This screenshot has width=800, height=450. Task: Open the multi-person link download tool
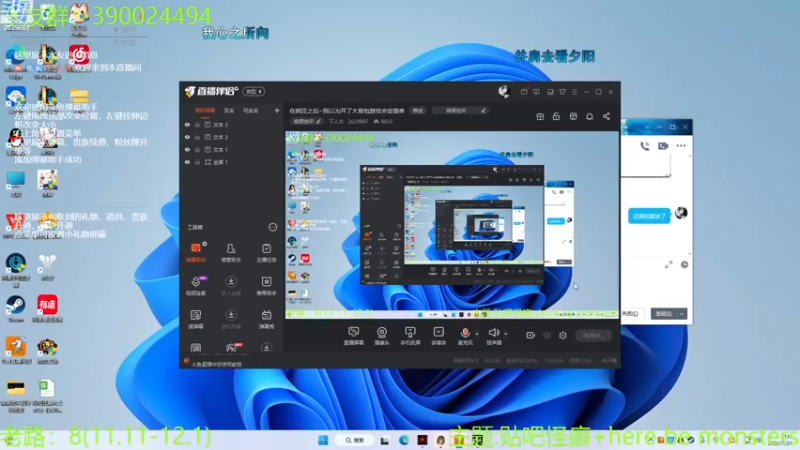[x=231, y=286]
